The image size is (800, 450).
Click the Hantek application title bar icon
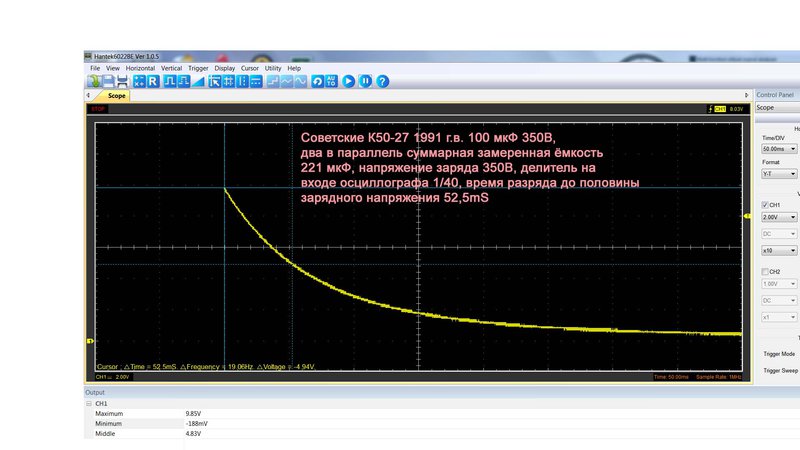coord(88,56)
